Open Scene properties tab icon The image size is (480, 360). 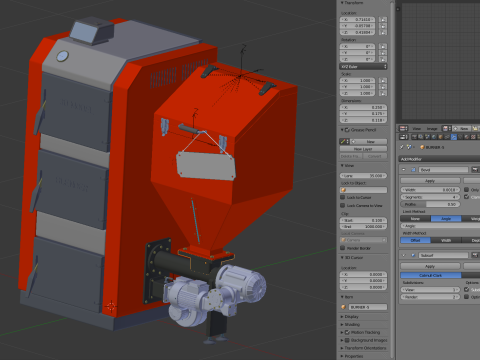428,137
